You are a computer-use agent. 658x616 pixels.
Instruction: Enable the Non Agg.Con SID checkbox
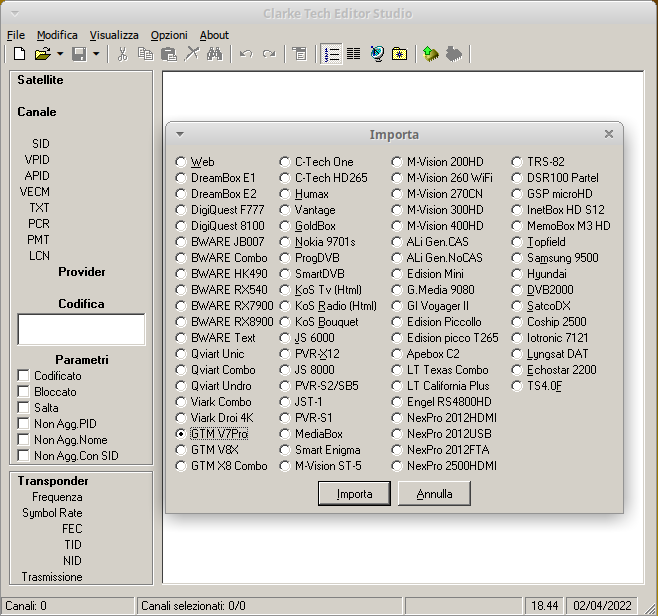point(24,455)
